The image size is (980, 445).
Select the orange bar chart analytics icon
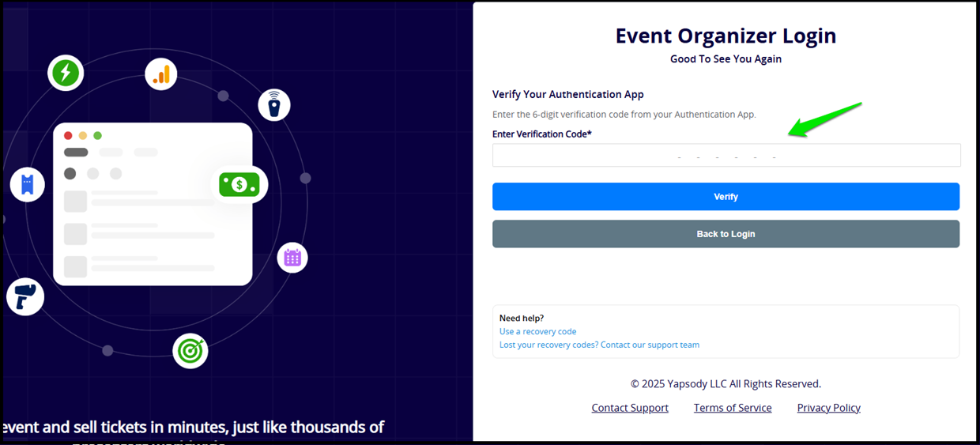click(161, 74)
